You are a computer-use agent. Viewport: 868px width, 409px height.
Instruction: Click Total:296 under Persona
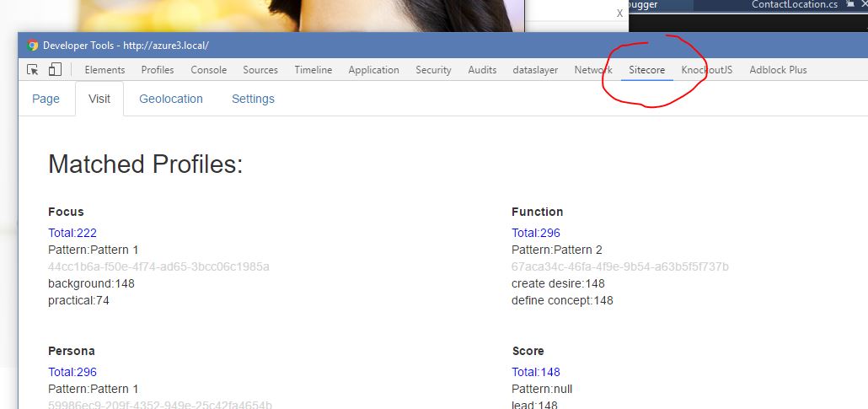coord(72,372)
